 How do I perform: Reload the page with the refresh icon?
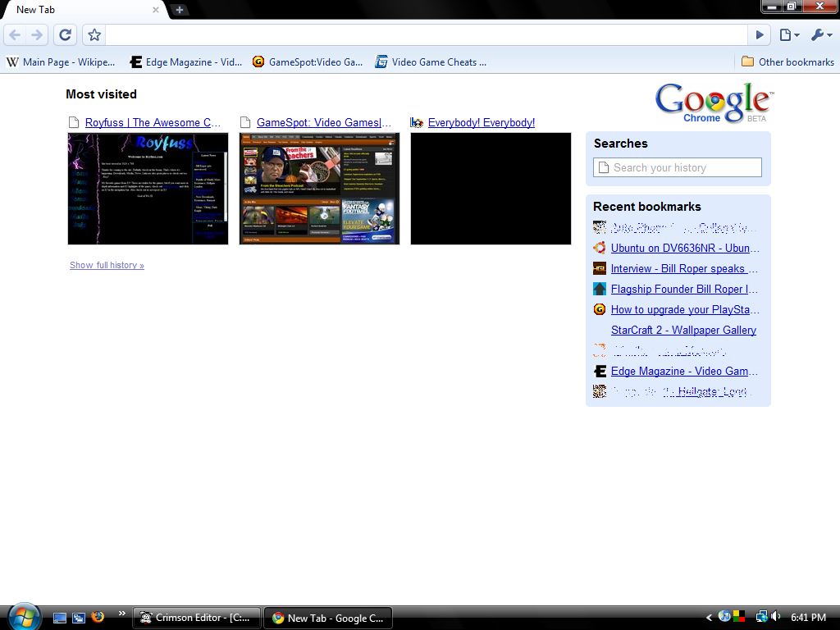65,34
